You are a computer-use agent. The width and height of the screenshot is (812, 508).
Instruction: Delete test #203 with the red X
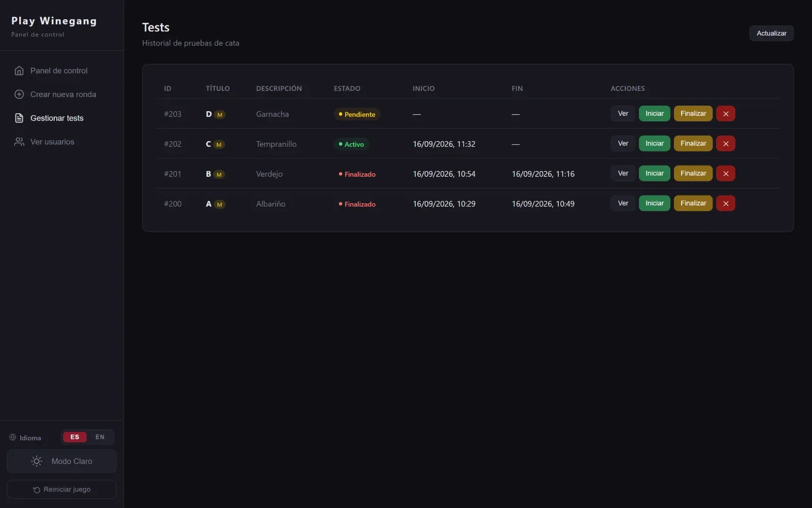(726, 114)
